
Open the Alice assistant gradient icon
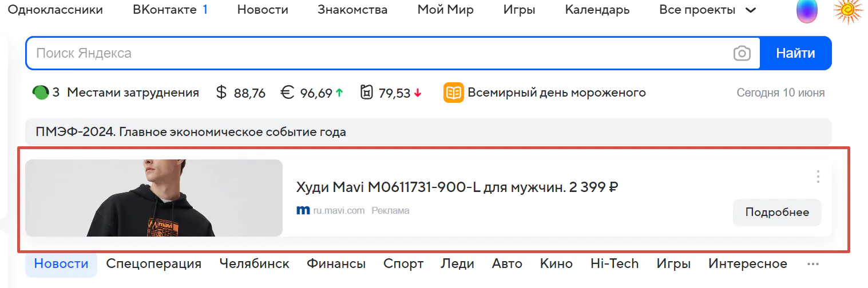click(807, 11)
